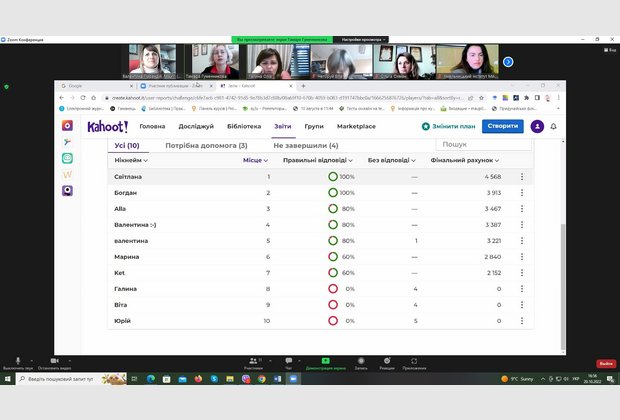
Task: Sort by Нікнейм column
Action: pyautogui.click(x=130, y=160)
